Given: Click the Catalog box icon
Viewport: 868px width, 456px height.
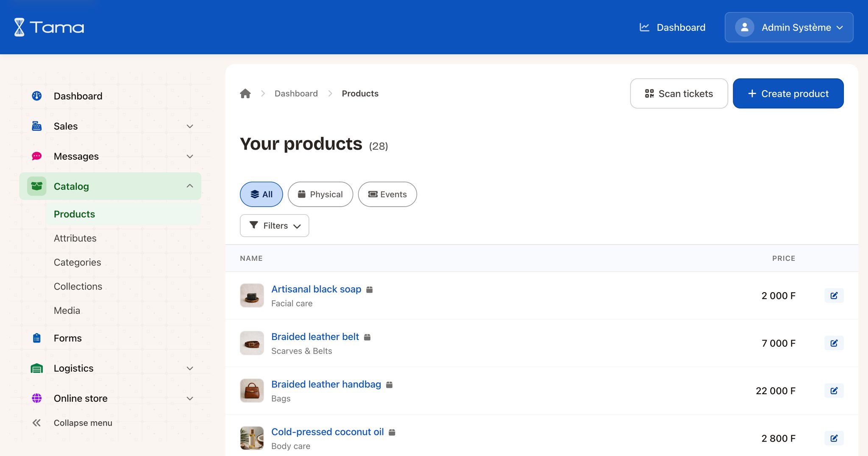Looking at the screenshot, I should [x=37, y=186].
